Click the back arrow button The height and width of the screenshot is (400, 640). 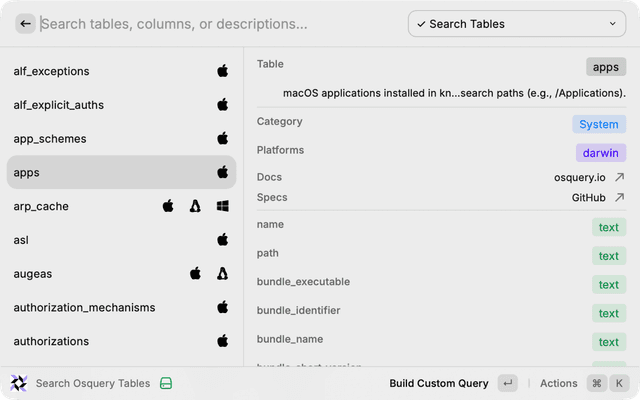(25, 24)
